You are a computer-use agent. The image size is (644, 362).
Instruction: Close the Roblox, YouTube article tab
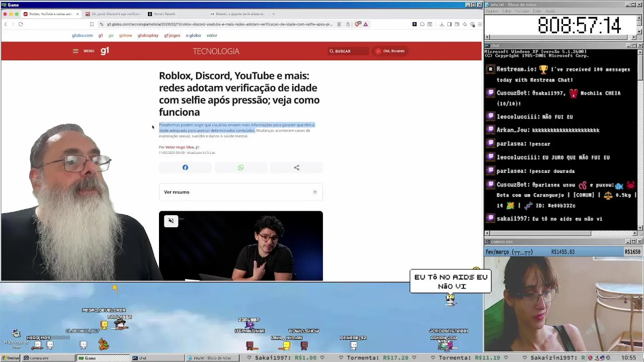tap(77, 14)
